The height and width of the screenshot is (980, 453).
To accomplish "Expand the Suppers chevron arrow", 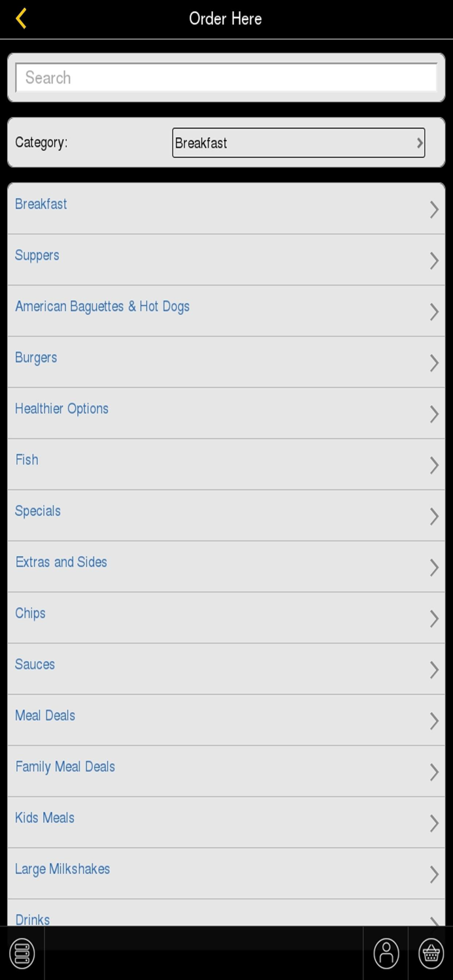I will point(433,261).
